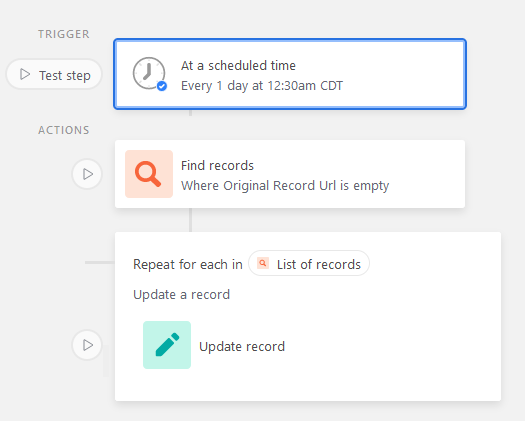Open the Update record action label
The height and width of the screenshot is (421, 525).
(242, 346)
